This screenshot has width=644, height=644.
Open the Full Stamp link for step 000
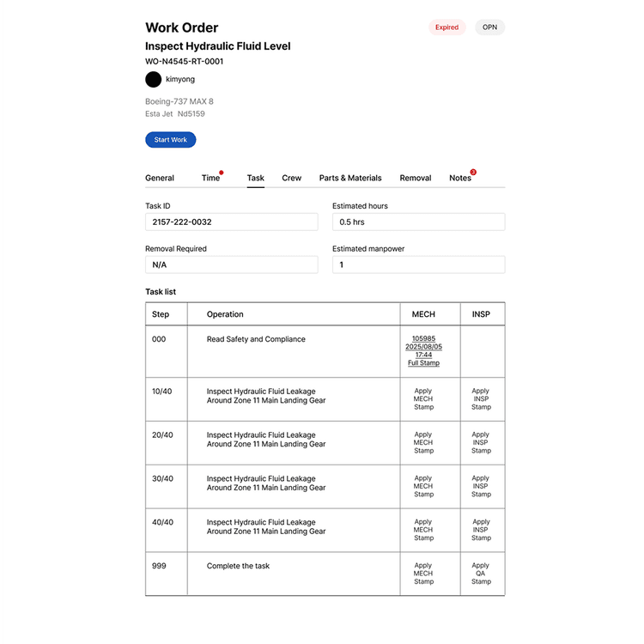click(423, 363)
